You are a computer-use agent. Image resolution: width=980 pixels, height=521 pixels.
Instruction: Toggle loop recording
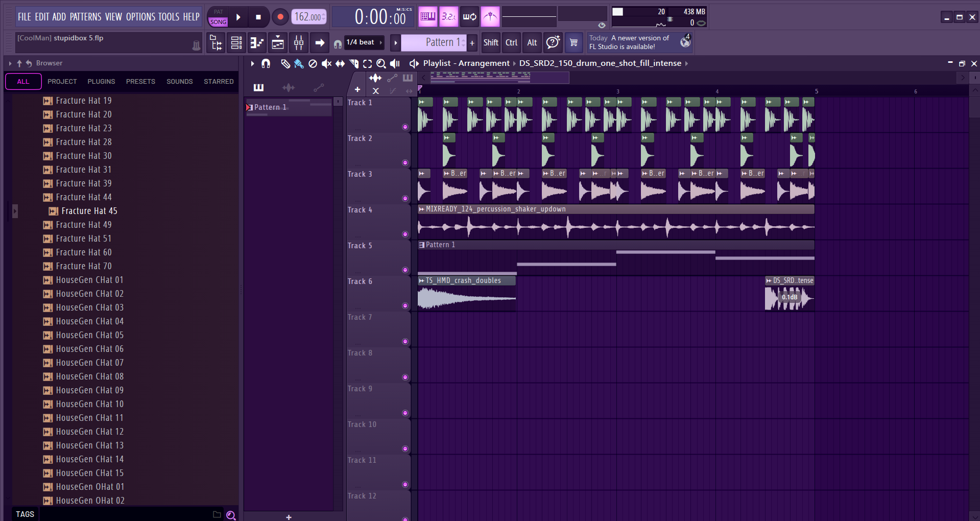click(469, 17)
